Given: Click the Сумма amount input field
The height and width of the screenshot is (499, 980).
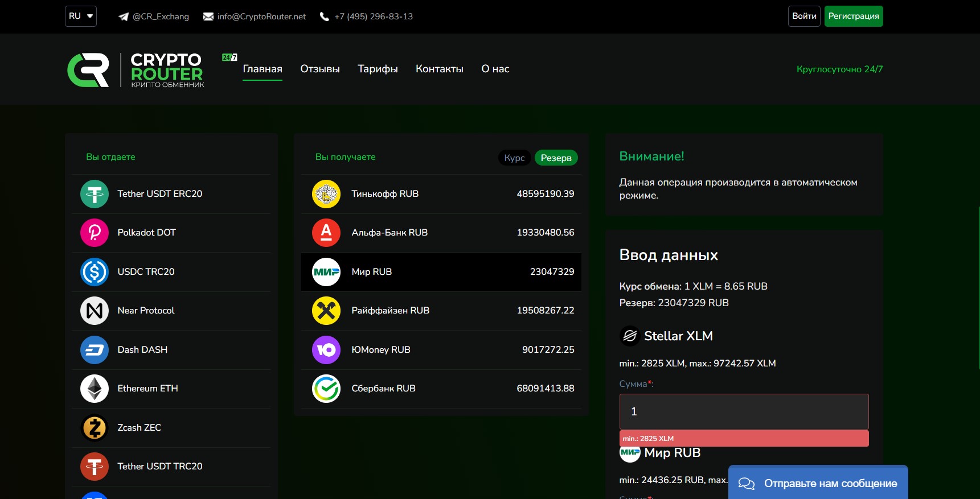Looking at the screenshot, I should pyautogui.click(x=744, y=411).
